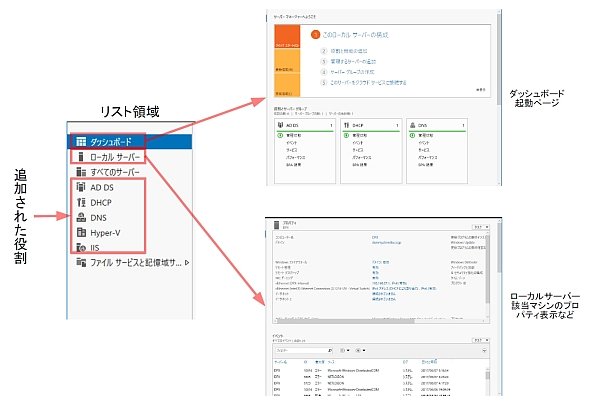
Task: Select the Dashboard icon in list
Action: click(81, 141)
